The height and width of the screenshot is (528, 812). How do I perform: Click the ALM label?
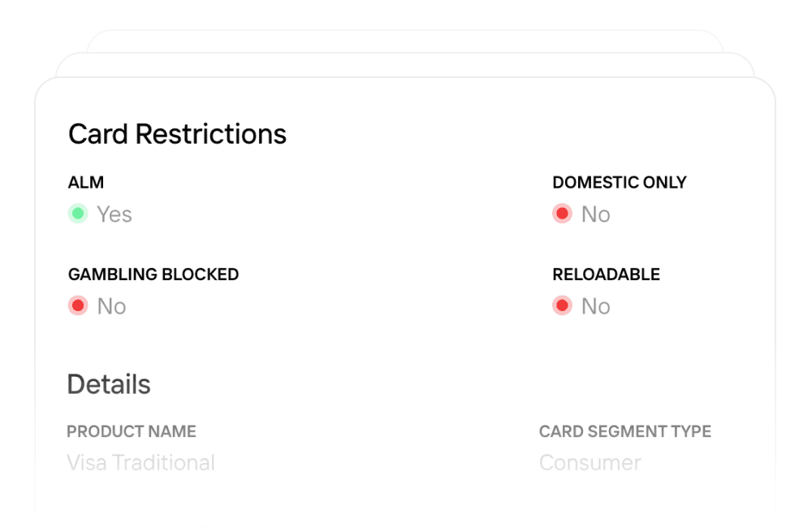[x=86, y=183]
